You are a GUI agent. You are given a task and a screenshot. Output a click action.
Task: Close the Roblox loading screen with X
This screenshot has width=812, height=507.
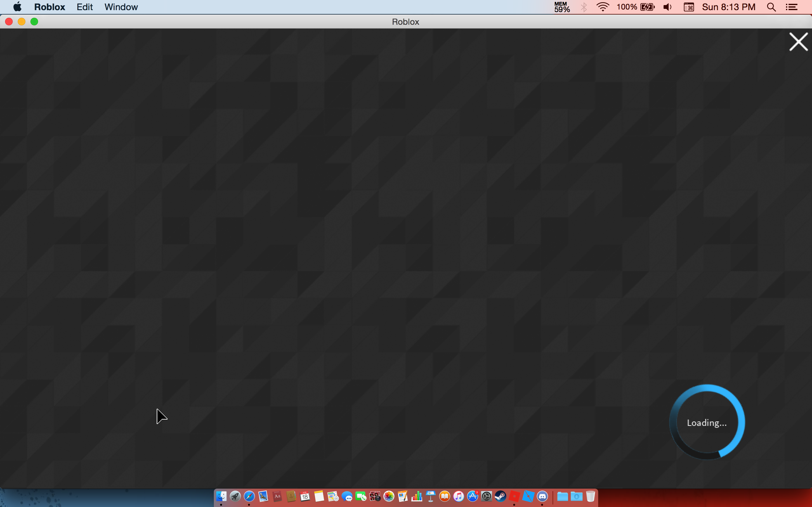point(798,42)
